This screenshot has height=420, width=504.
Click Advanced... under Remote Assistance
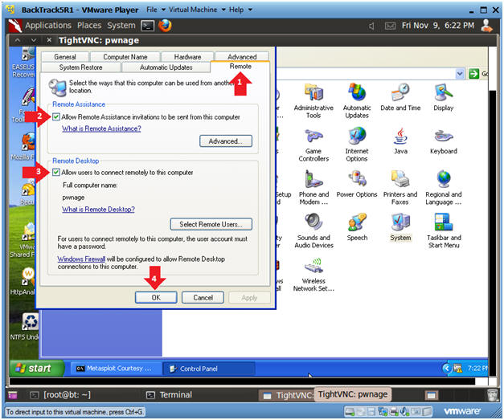tap(226, 141)
